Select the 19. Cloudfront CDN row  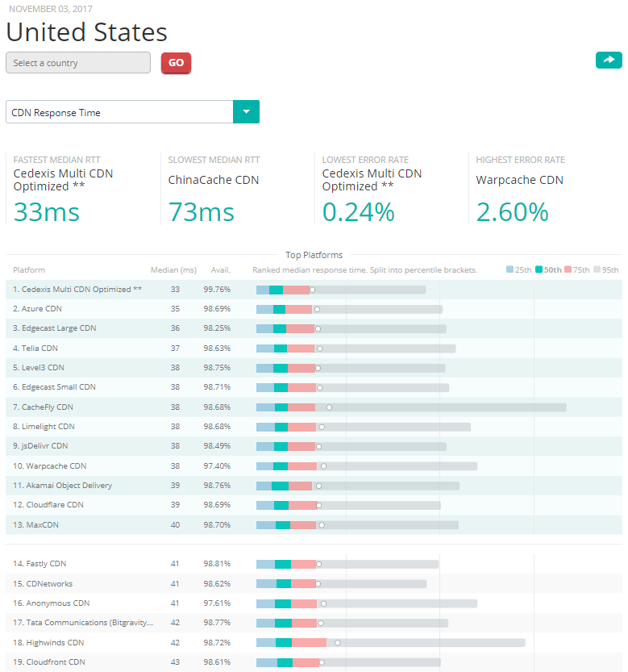tap(314, 662)
